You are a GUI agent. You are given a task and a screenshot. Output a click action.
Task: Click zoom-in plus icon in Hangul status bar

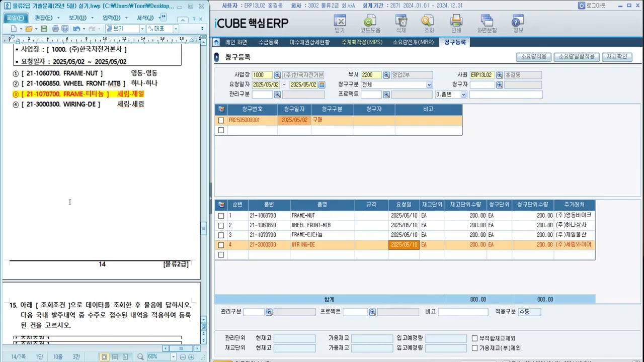pos(191,357)
